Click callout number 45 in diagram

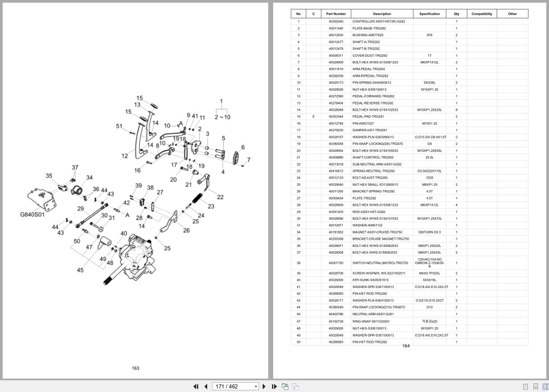pyautogui.click(x=80, y=270)
